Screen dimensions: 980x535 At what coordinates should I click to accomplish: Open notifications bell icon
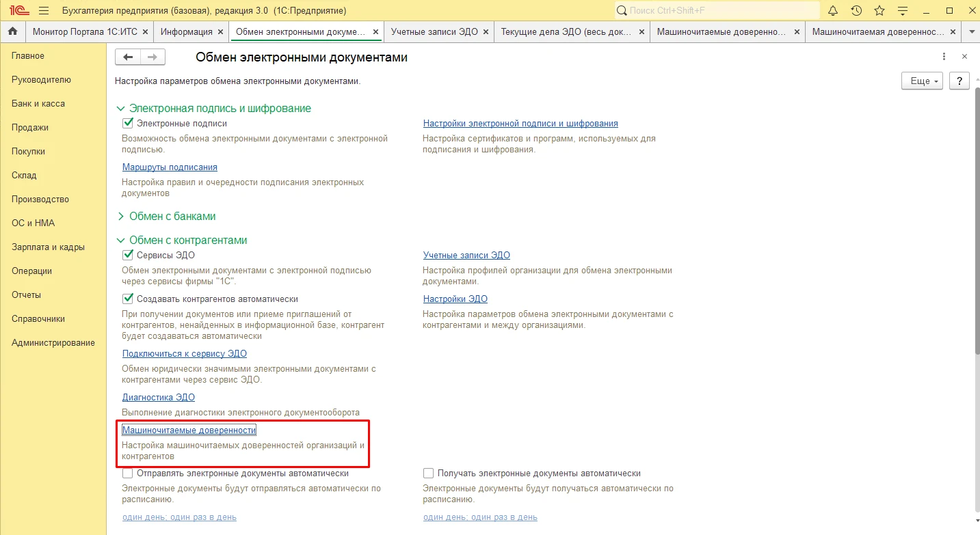pos(833,11)
